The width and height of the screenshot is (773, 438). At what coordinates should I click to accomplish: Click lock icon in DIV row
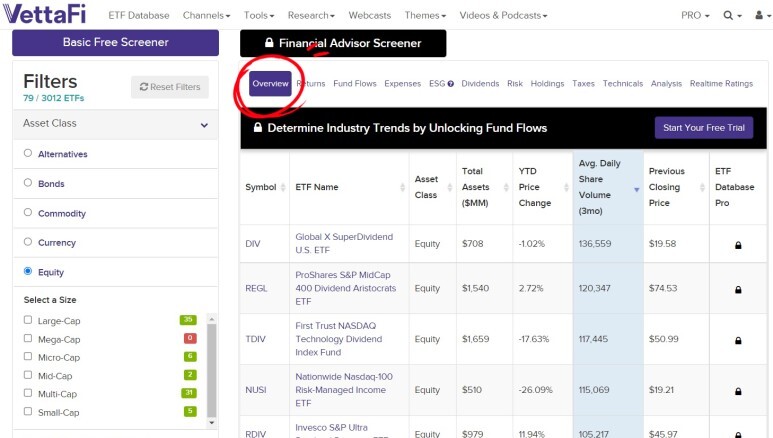point(738,245)
